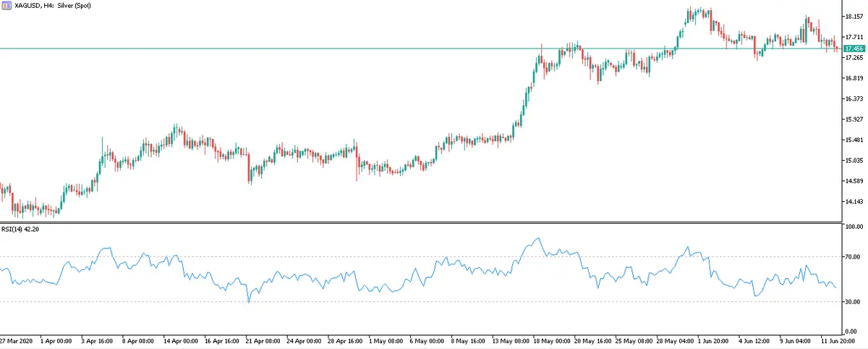The width and height of the screenshot is (868, 349).
Task: Click the 14.143 price axis label
Action: (854, 201)
